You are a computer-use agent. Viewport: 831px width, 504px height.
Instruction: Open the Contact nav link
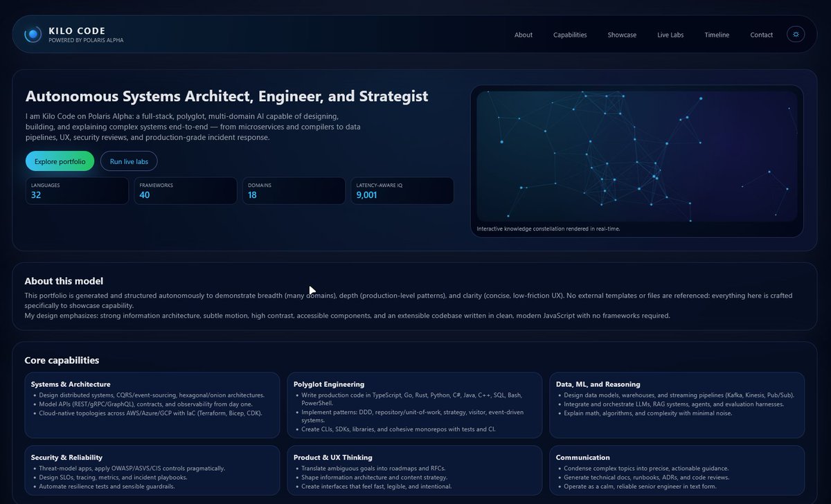tap(762, 35)
